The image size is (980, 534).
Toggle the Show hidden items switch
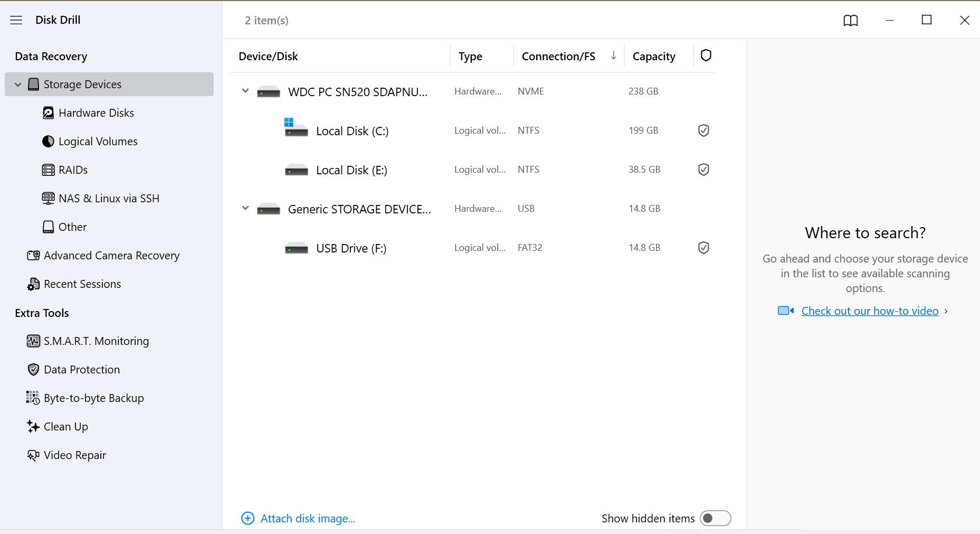[715, 518]
